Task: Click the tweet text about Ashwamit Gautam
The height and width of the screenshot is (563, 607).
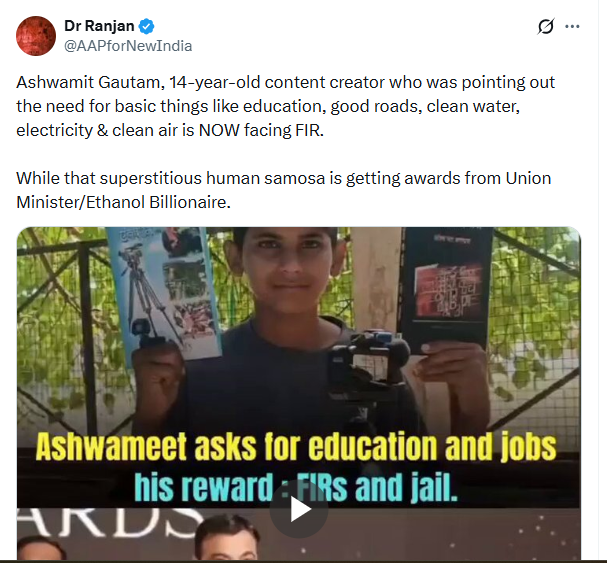Action: click(286, 106)
